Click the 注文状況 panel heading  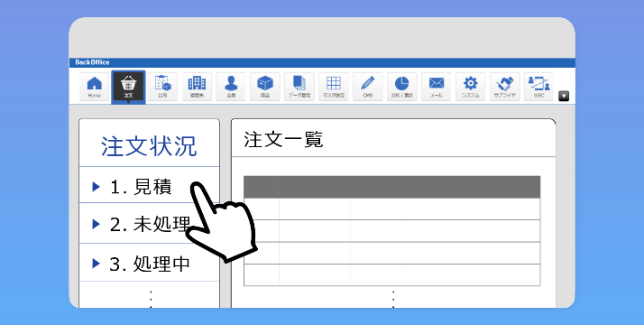tap(149, 146)
